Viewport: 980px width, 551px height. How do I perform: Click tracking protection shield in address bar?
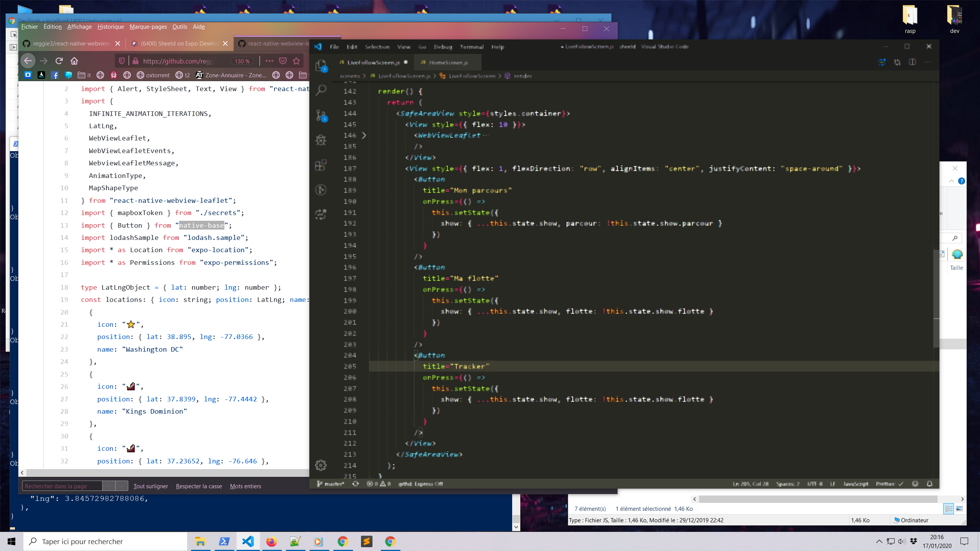click(122, 61)
